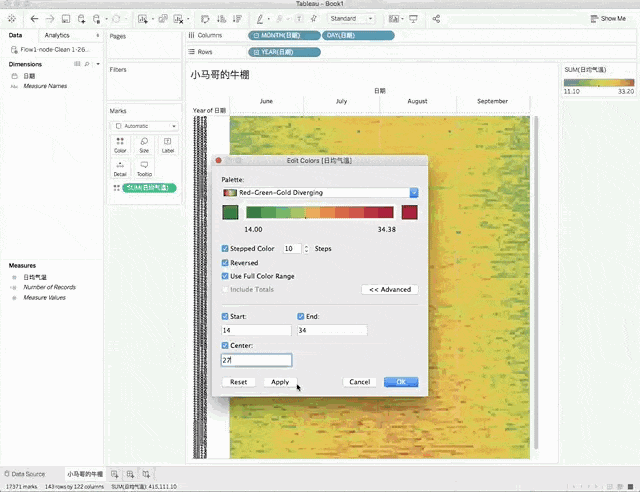
Task: Click the Apply button
Action: pyautogui.click(x=280, y=382)
